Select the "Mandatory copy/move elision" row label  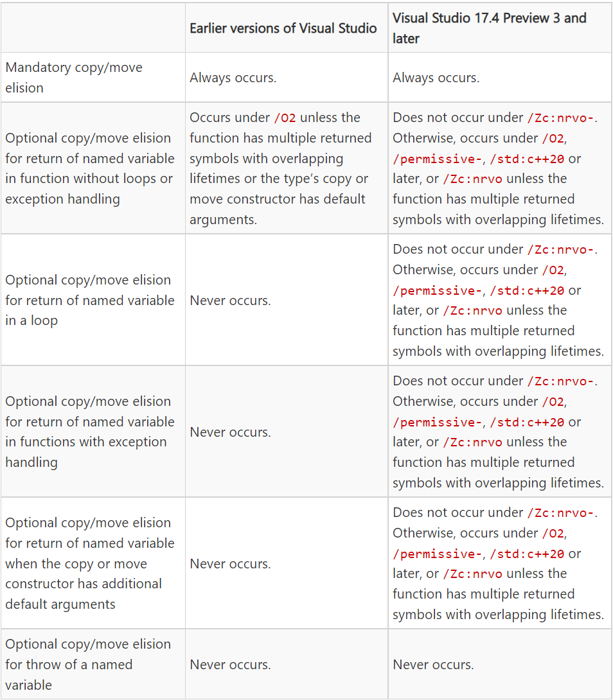73,78
